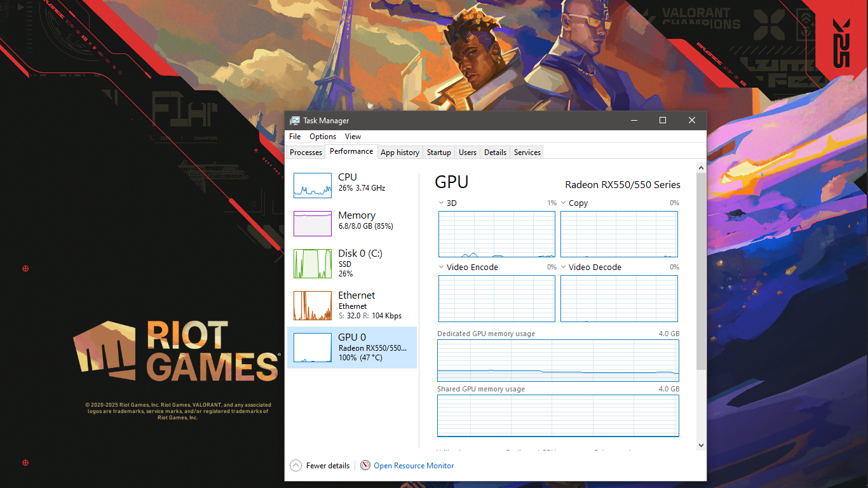Open the Options menu
The height and width of the screenshot is (488, 868).
click(x=323, y=137)
